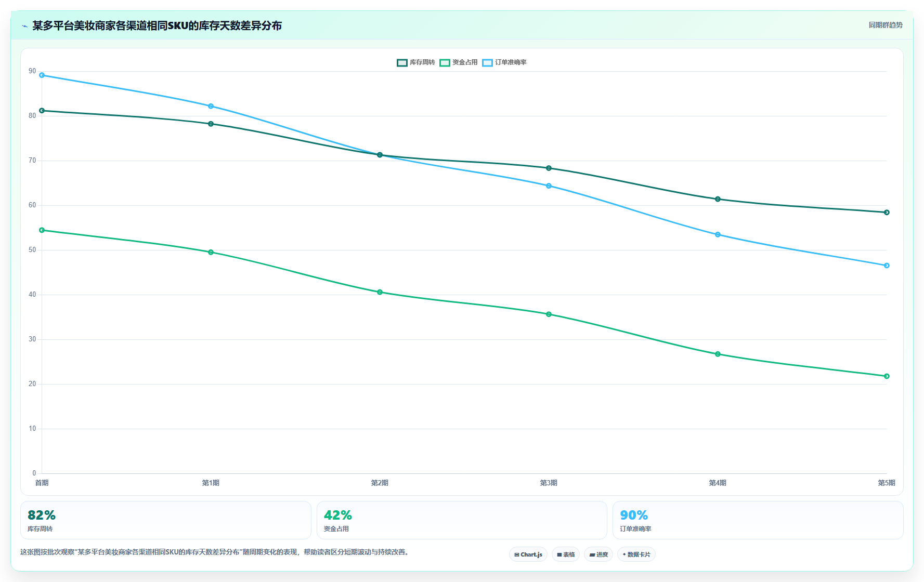The image size is (924, 582).
Task: Click the 第3期 x-axis label
Action: 549,483
